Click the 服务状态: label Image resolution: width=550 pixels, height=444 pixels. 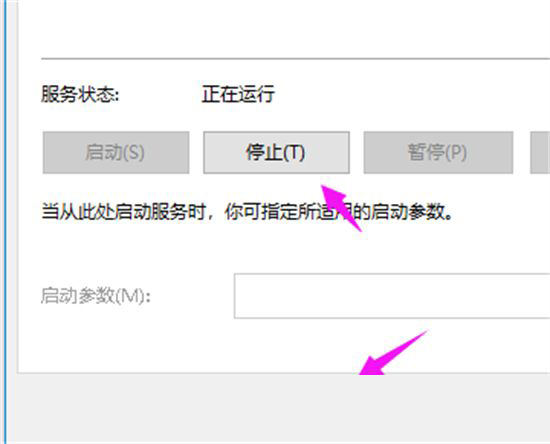coord(80,94)
